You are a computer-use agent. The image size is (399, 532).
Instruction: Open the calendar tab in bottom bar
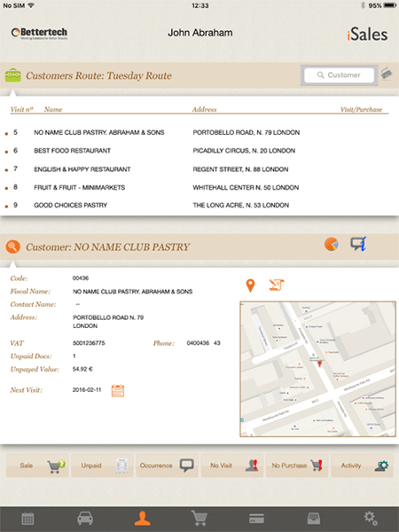point(27,519)
